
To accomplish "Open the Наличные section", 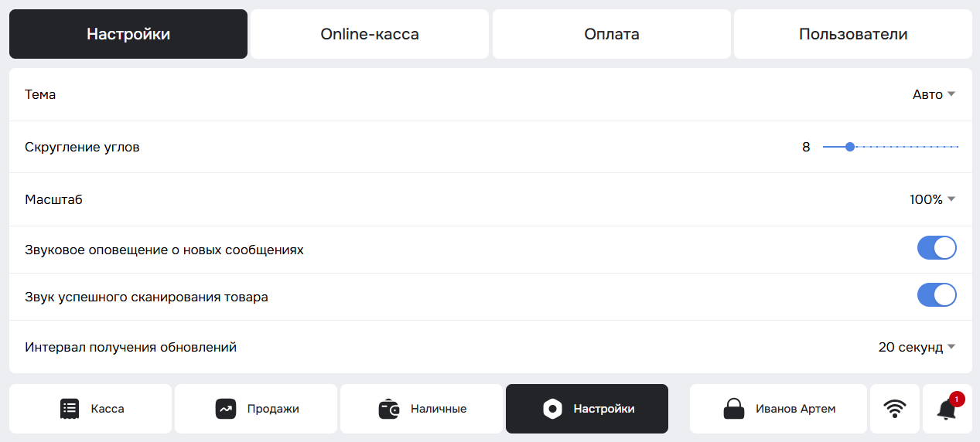I will 422,409.
